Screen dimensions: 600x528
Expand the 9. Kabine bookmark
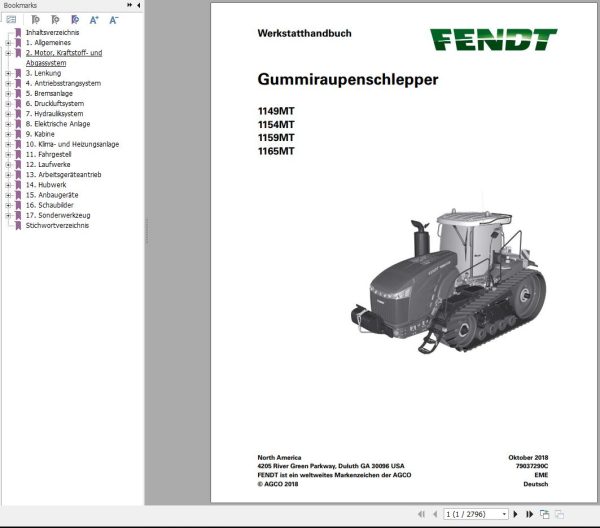tap(8, 134)
